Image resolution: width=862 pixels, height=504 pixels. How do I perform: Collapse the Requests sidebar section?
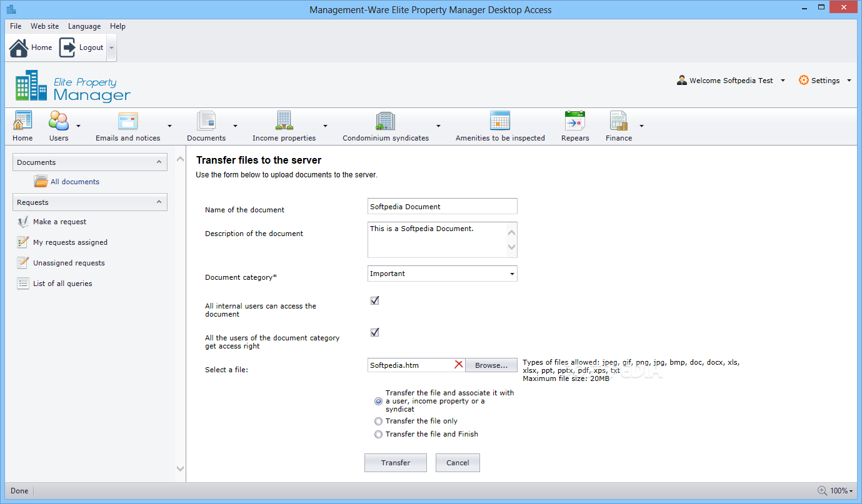tap(158, 202)
